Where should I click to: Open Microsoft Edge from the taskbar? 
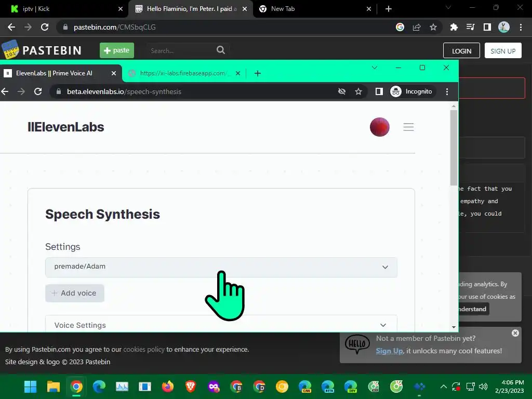click(x=99, y=387)
